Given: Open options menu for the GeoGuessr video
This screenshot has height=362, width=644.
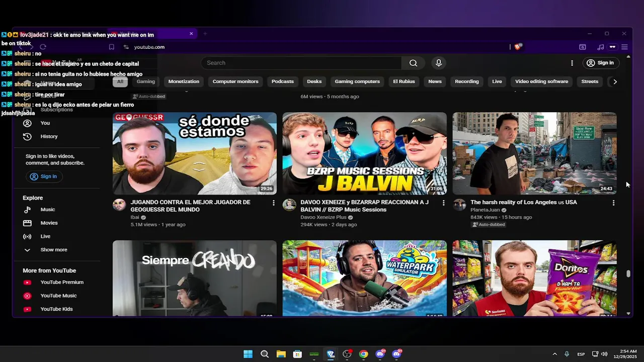Looking at the screenshot, I should click(274, 203).
